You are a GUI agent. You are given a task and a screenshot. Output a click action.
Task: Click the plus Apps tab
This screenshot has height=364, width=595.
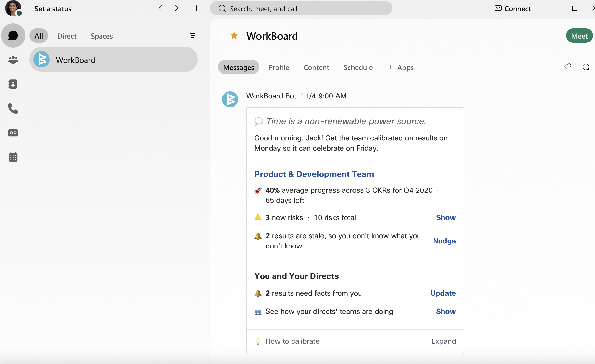(401, 67)
